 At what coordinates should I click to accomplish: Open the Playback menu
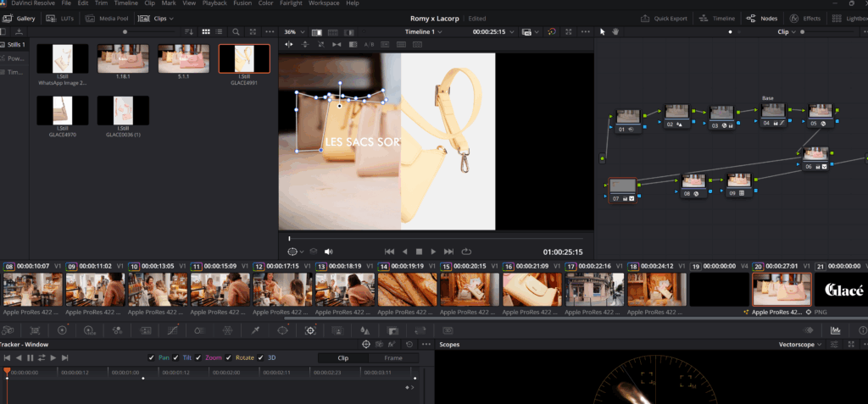tap(214, 3)
